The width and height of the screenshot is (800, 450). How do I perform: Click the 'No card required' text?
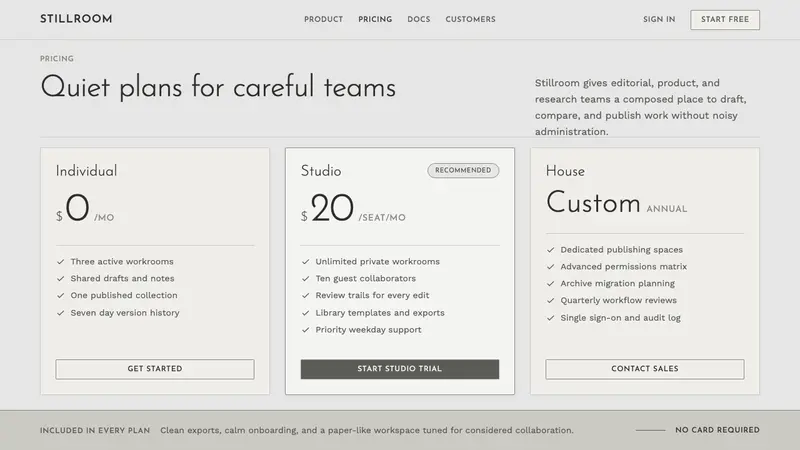(x=717, y=430)
